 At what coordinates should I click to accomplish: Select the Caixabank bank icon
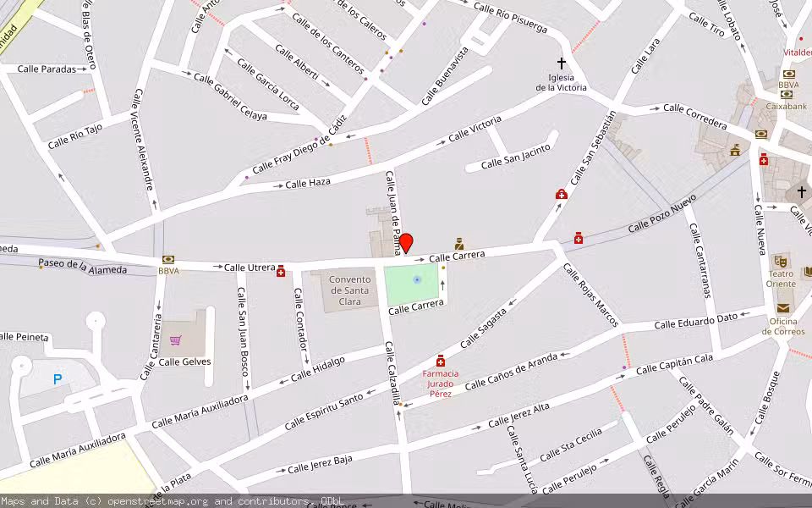click(x=787, y=94)
